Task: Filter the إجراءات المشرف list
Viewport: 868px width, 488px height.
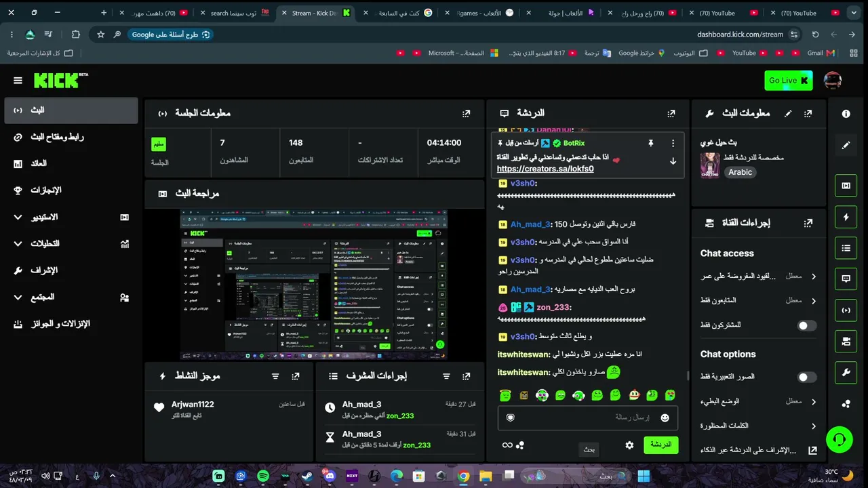Action: [x=446, y=375]
